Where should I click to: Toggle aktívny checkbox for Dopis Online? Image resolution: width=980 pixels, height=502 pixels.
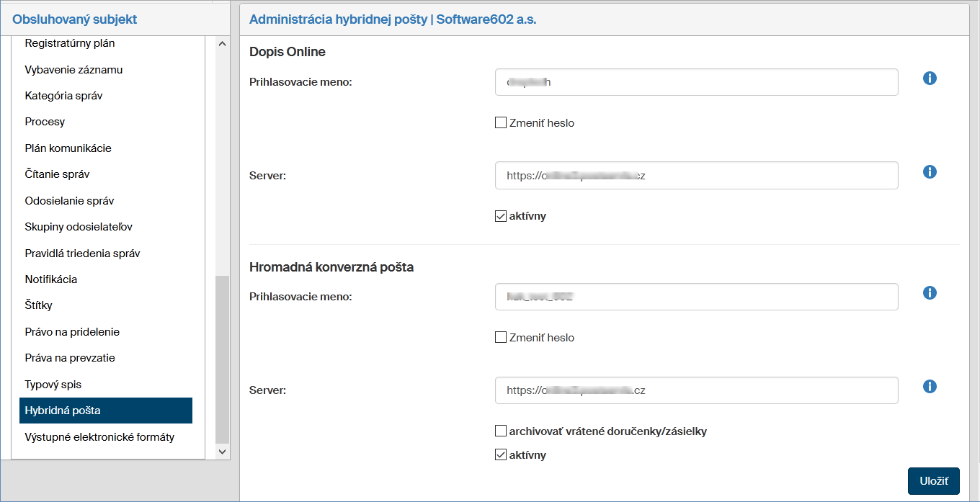pos(501,216)
